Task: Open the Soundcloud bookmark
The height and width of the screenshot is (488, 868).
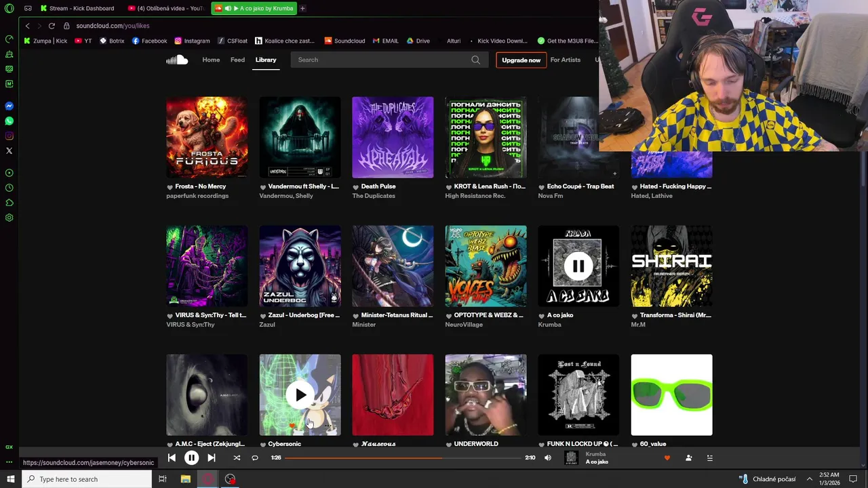Action: 344,41
